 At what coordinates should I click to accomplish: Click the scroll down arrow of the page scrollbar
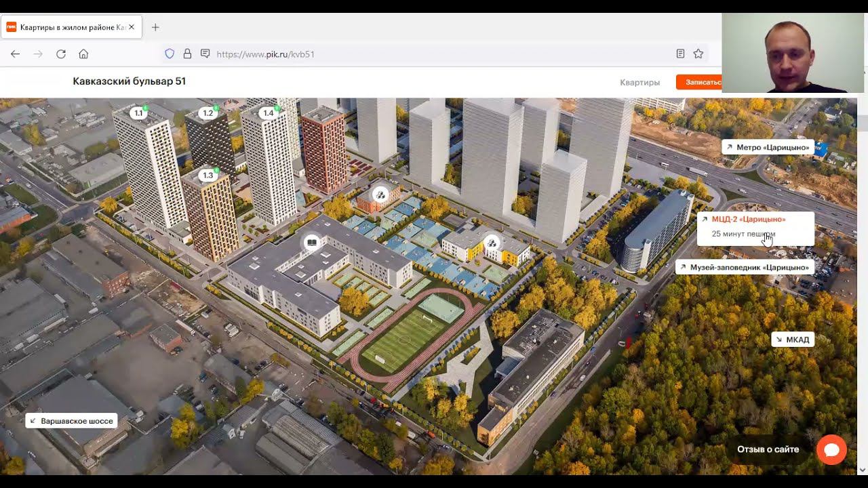863,469
